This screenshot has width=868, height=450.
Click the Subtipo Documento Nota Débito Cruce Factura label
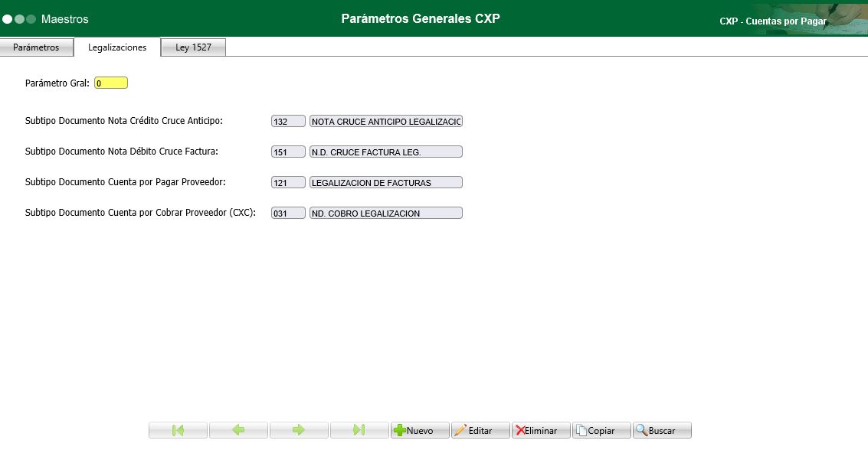click(122, 151)
